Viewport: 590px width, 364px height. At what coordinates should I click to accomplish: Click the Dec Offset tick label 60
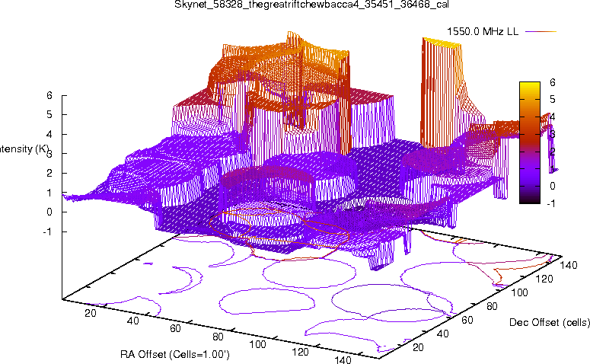tap(467, 320)
